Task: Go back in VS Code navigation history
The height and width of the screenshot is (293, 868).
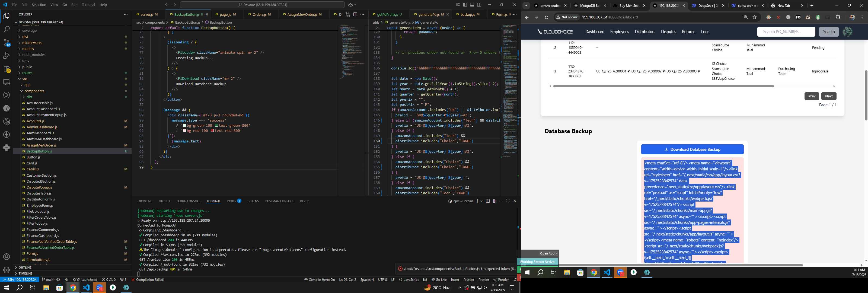Action: (167, 5)
